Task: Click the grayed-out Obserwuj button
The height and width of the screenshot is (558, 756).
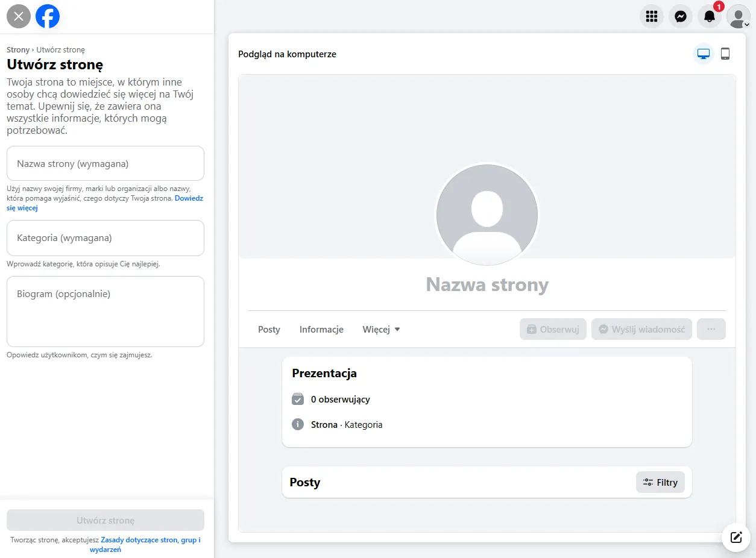Action: point(553,329)
